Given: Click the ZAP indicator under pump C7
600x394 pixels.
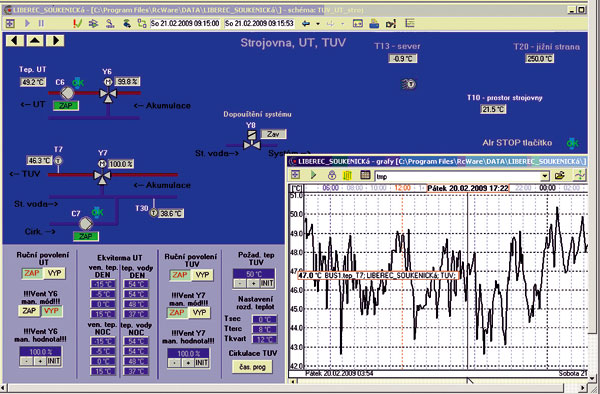Looking at the screenshot, I should pos(86,236).
